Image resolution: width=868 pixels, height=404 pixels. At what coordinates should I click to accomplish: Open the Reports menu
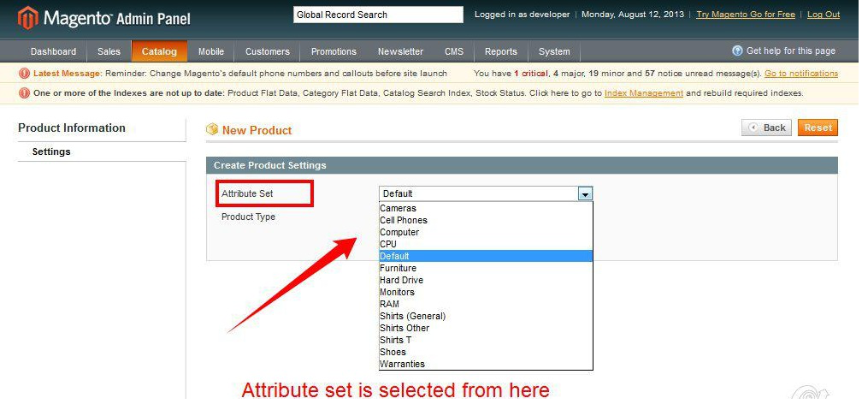(501, 51)
